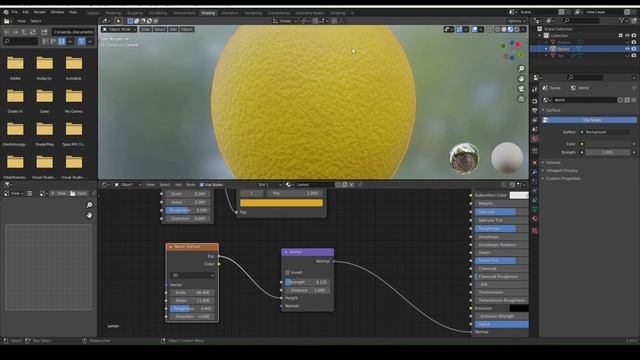Toggle Invert checkbox on Bump node

(x=288, y=273)
